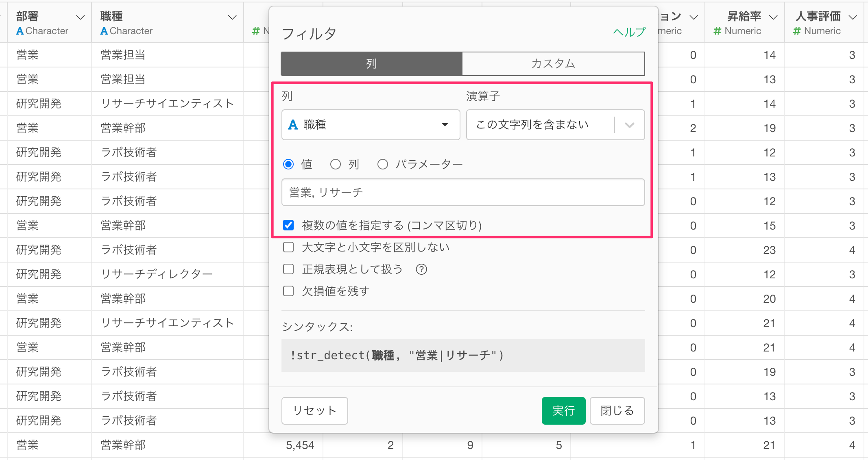The height and width of the screenshot is (460, 868).
Task: Click the help circle icon beside 正規表現として扱う
Action: 421,269
